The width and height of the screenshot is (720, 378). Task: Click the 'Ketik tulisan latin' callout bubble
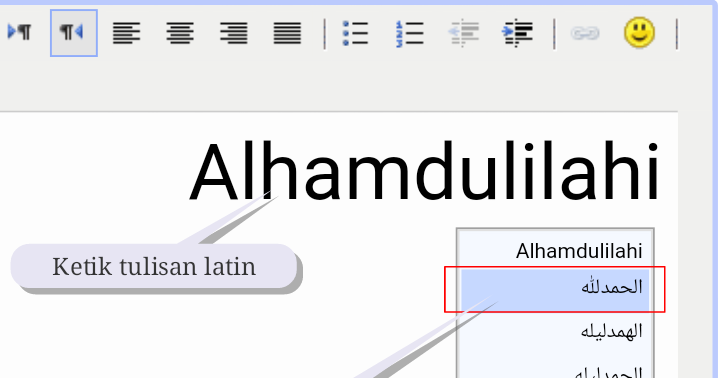[154, 266]
